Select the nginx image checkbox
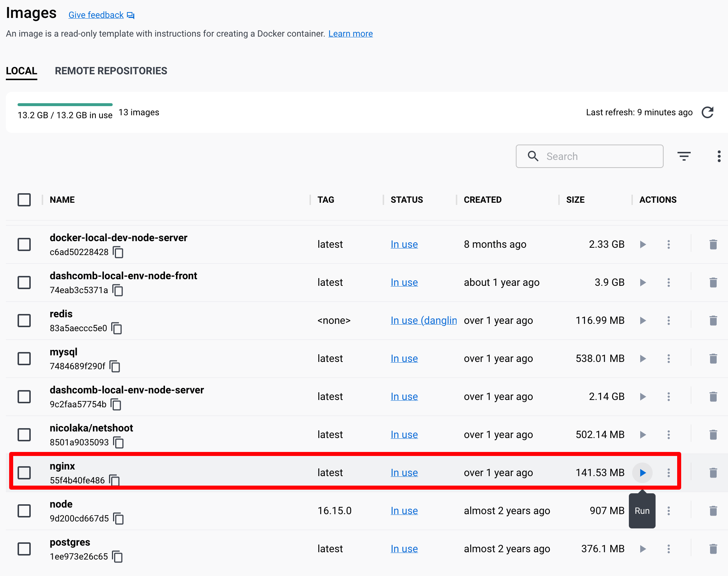The height and width of the screenshot is (576, 728). pyautogui.click(x=24, y=472)
